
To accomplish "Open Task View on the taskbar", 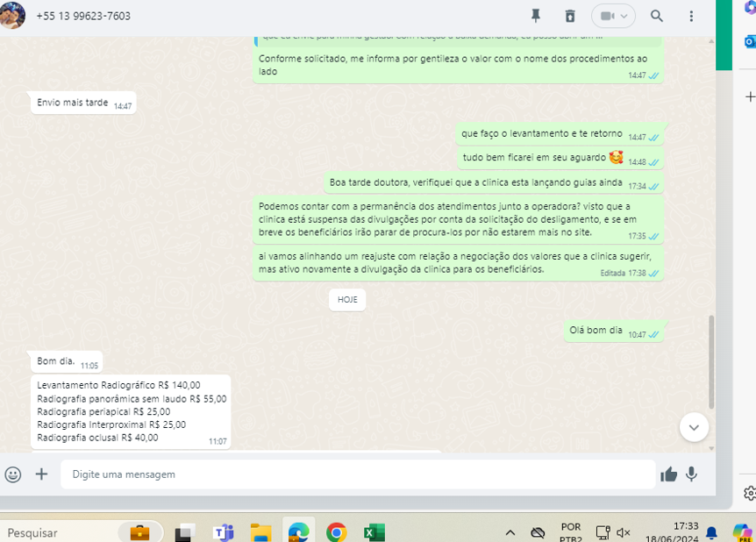I will [x=185, y=533].
